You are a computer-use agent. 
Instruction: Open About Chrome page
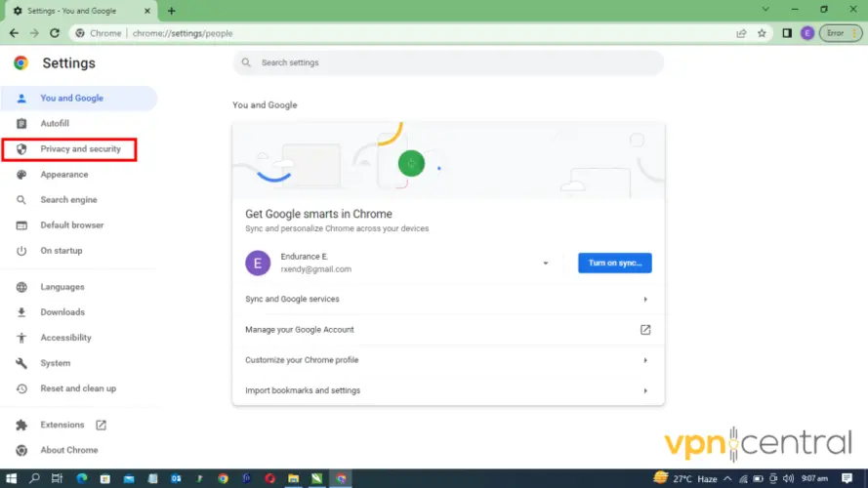click(x=79, y=450)
